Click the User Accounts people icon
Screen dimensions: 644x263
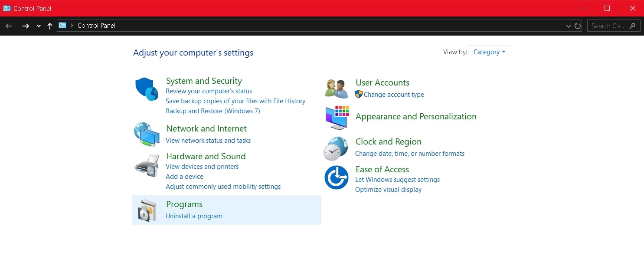(x=337, y=88)
